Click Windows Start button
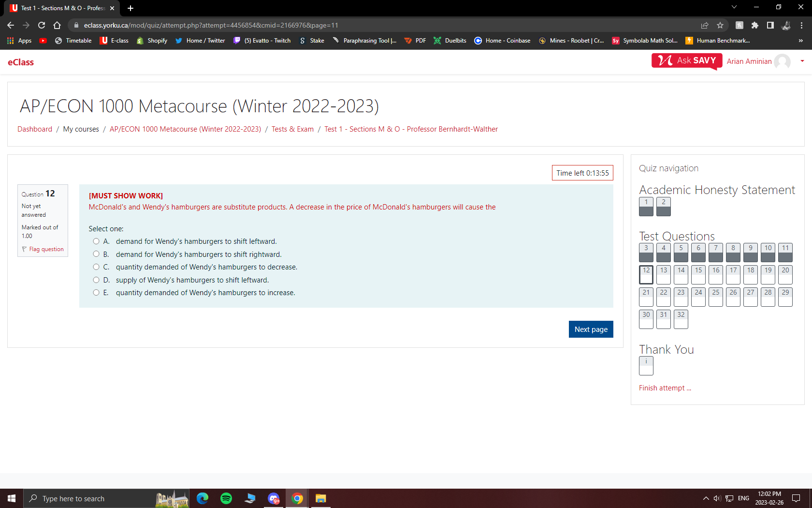Viewport: 812px width, 508px height. point(12,498)
